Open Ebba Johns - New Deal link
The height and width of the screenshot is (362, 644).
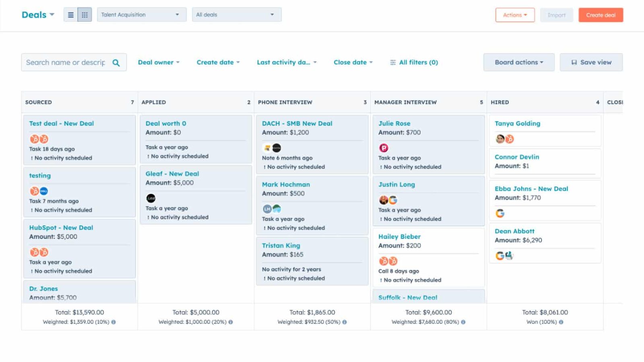click(x=531, y=189)
